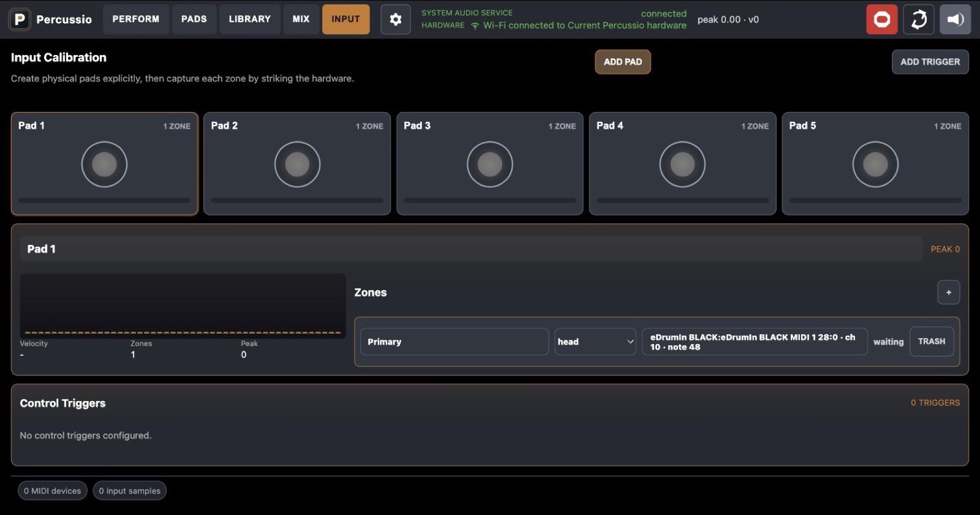Strike the Pad 3 circle icon
980x515 pixels.
click(490, 164)
